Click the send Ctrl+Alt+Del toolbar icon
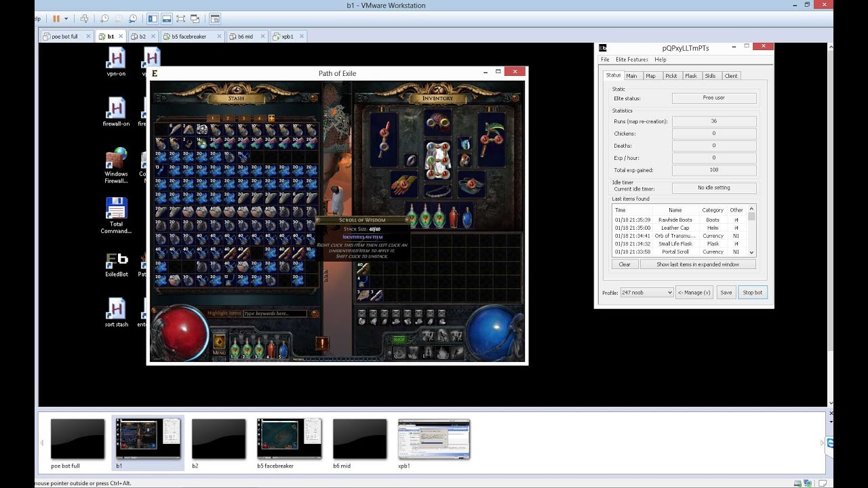The width and height of the screenshot is (868, 488). pyautogui.click(x=84, y=19)
